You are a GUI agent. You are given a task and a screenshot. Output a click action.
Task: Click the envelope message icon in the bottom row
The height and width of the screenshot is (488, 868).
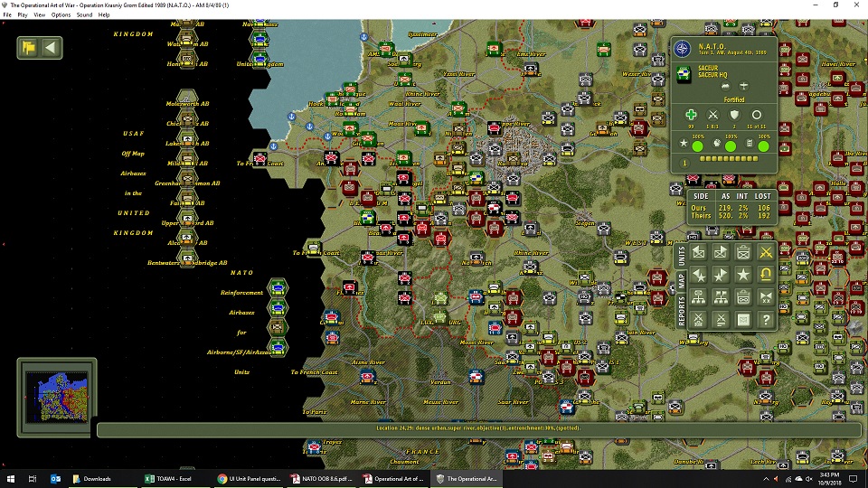click(x=743, y=319)
